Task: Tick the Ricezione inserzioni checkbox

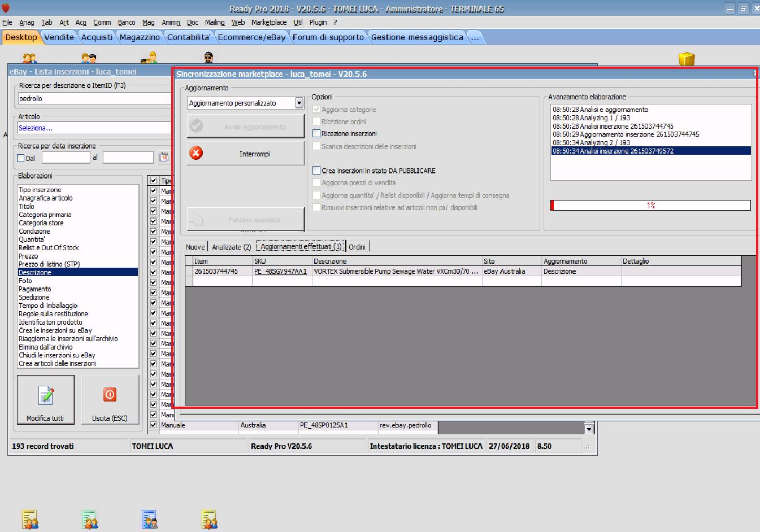Action: pyautogui.click(x=316, y=134)
